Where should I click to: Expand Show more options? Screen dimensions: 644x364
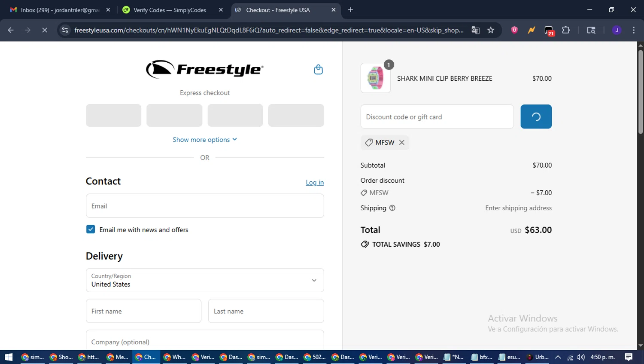click(x=205, y=140)
